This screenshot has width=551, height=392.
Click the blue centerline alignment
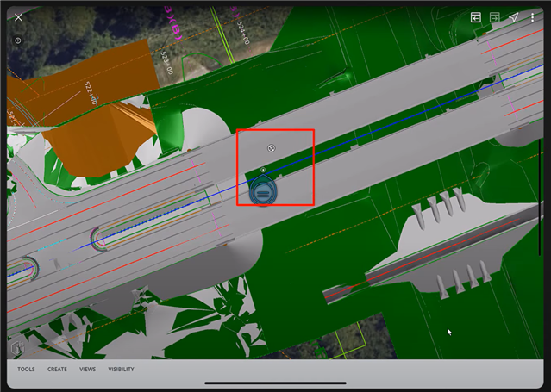pyautogui.click(x=388, y=123)
